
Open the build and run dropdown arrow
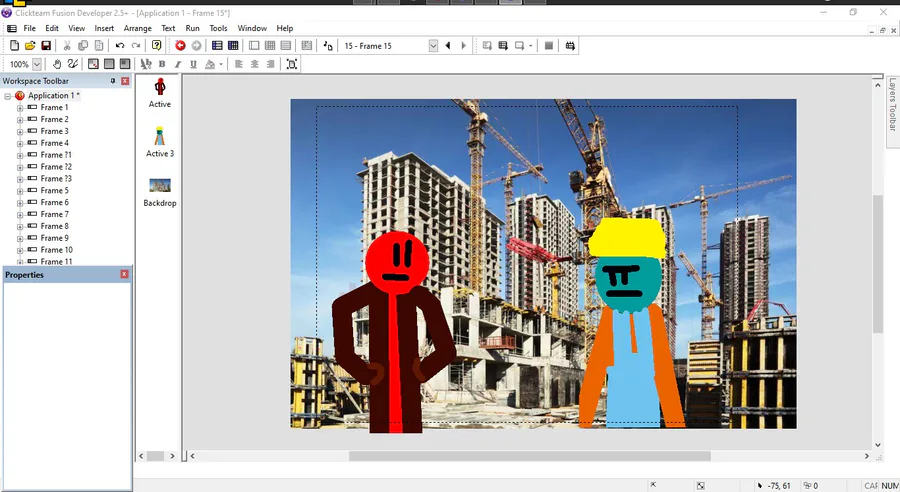pos(530,45)
